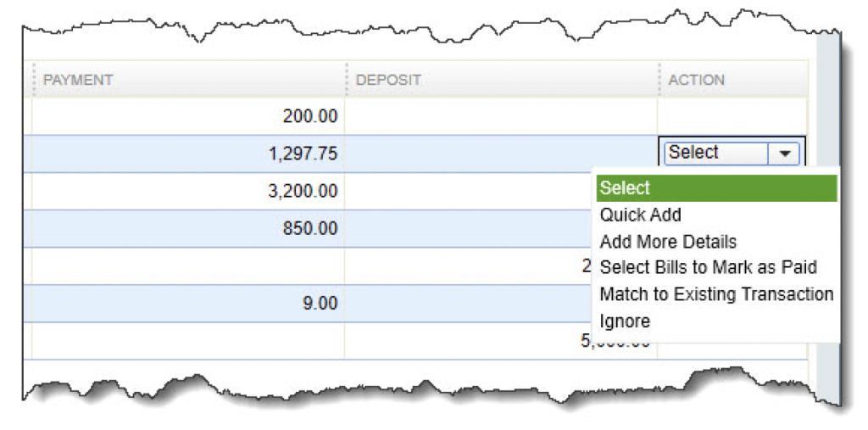
Task: Click the 9.00 payment entry
Action: [x=319, y=303]
